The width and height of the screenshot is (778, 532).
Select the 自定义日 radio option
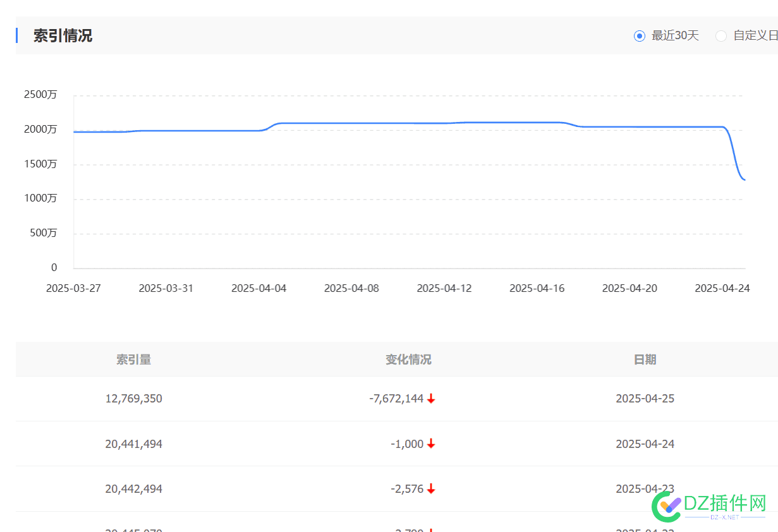[720, 36]
